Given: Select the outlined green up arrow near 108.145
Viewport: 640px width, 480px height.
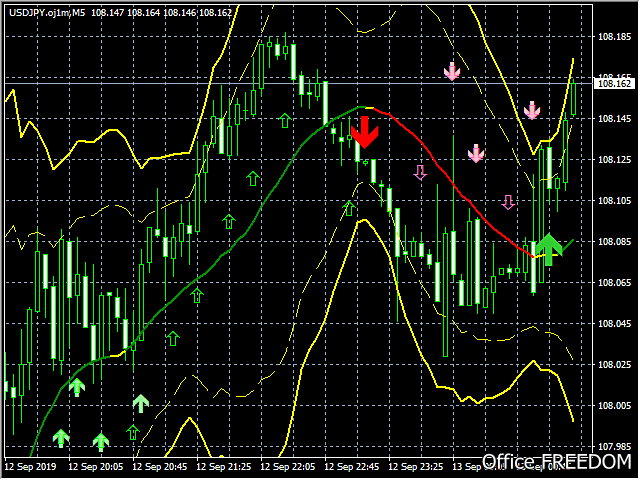Looking at the screenshot, I should coord(285,121).
